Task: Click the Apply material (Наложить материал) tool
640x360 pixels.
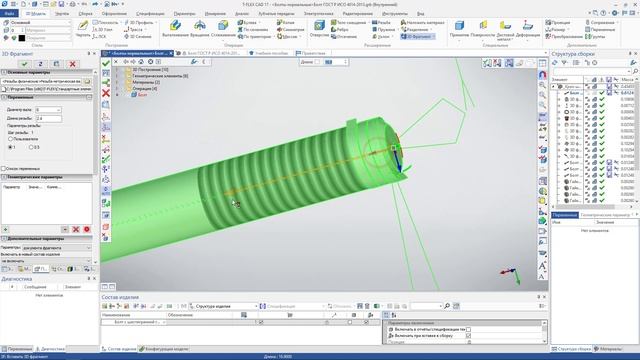Action: coord(422,22)
